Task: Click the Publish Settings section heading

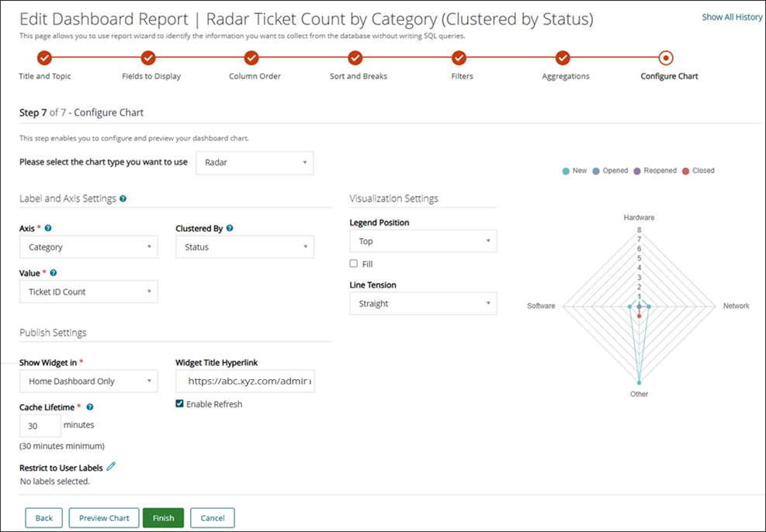Action: 53,333
